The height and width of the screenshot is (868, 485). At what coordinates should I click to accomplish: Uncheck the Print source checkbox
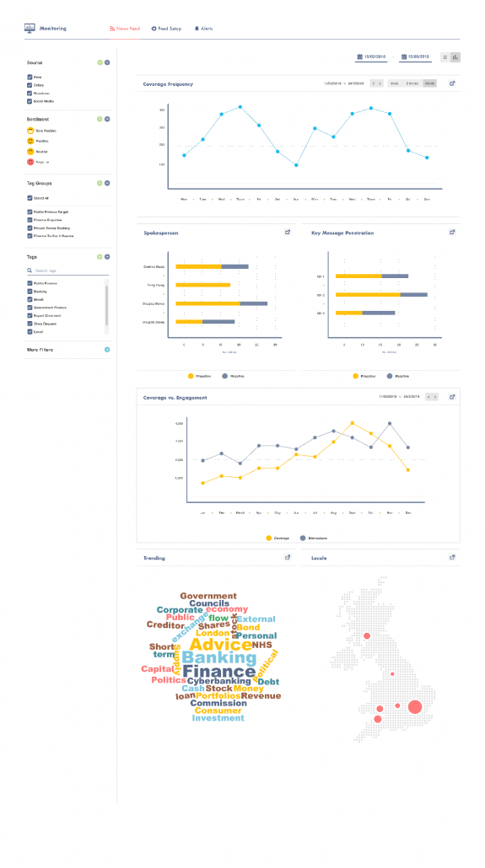point(30,78)
